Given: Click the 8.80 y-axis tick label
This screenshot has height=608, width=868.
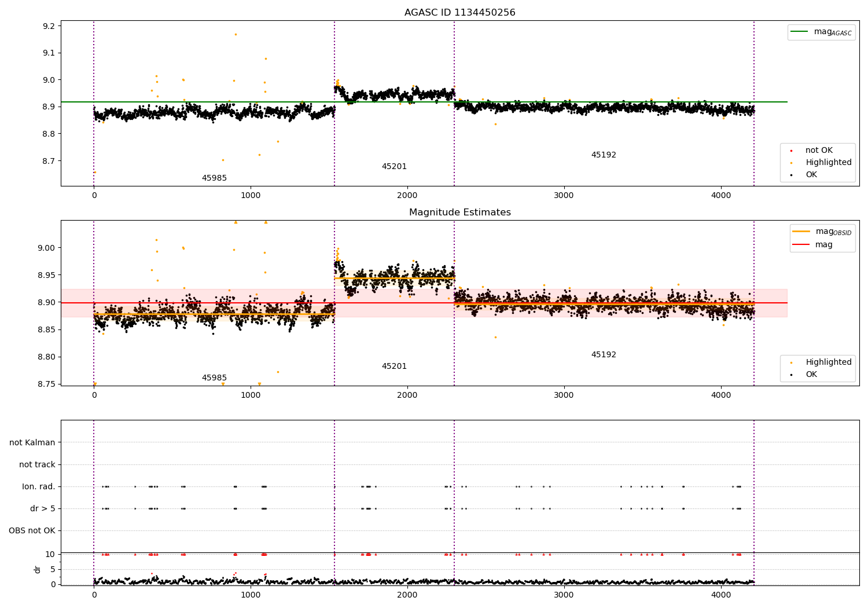Looking at the screenshot, I should point(46,357).
